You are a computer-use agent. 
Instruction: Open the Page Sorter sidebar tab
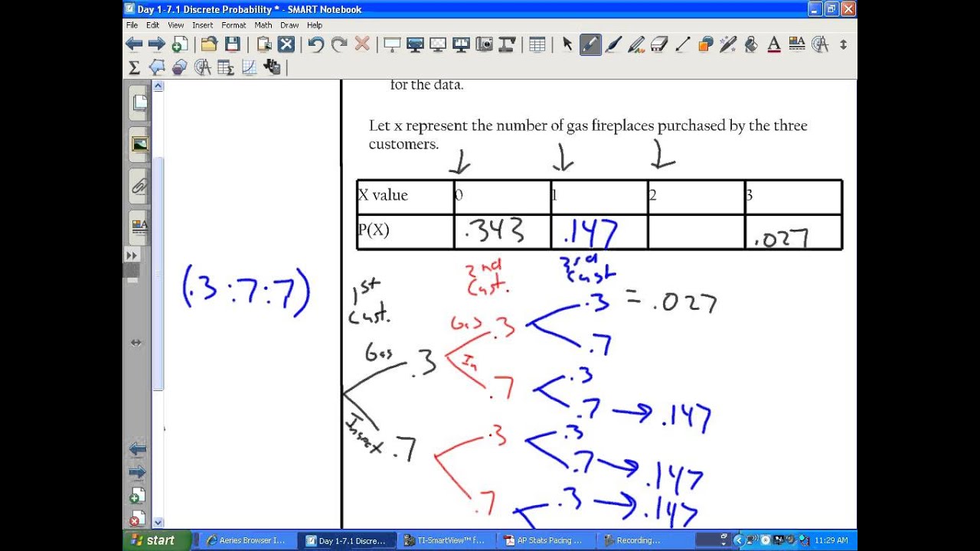coord(139,103)
